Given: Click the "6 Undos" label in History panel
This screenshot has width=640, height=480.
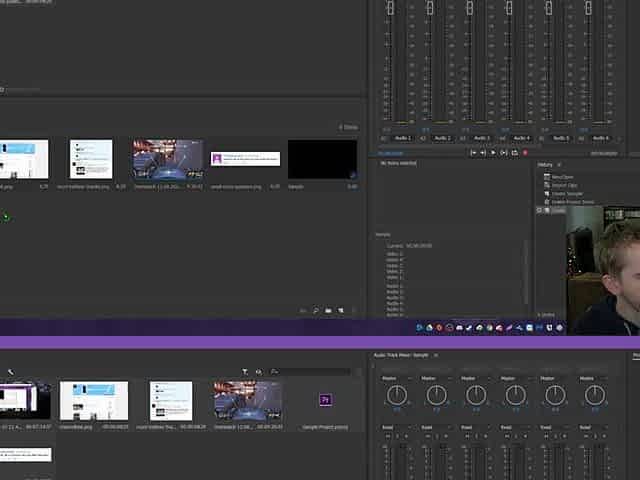Looking at the screenshot, I should coord(546,315).
